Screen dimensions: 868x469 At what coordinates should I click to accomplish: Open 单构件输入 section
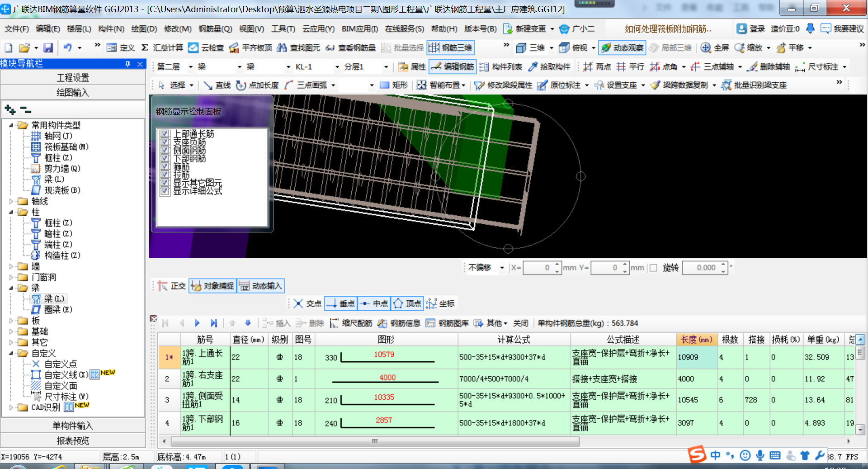[73, 426]
